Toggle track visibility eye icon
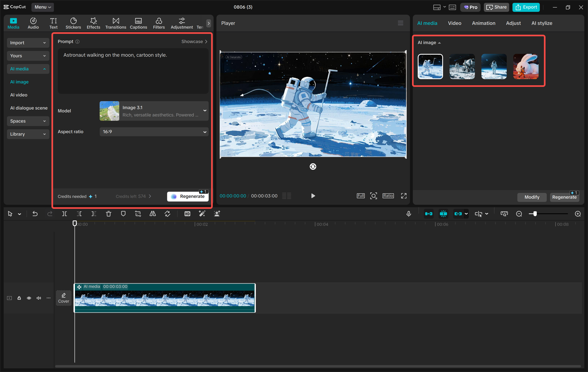The width and height of the screenshot is (588, 372). (x=29, y=298)
